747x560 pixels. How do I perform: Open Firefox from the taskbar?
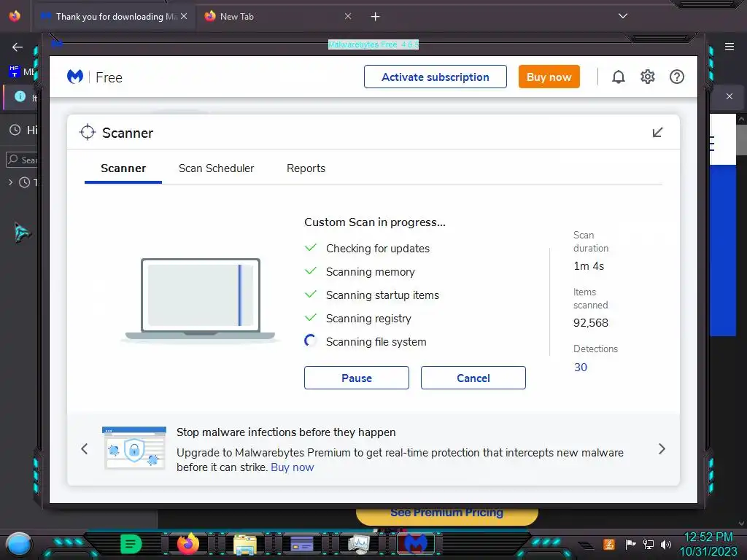187,544
